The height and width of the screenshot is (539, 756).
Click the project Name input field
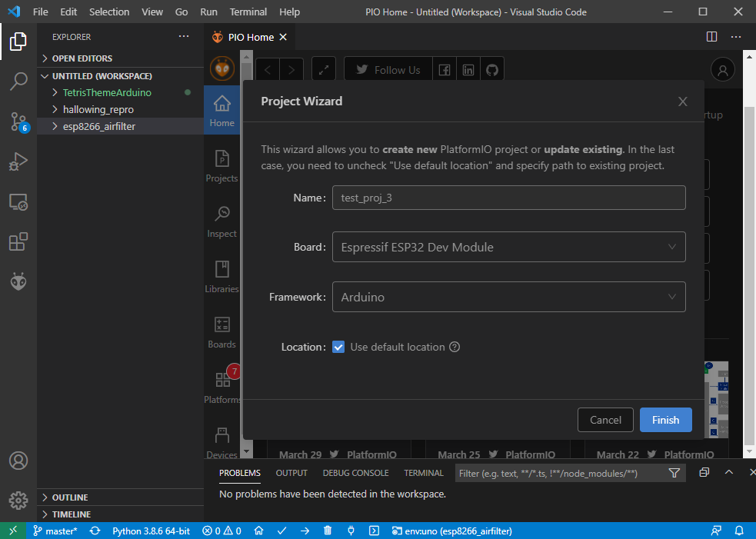point(508,198)
